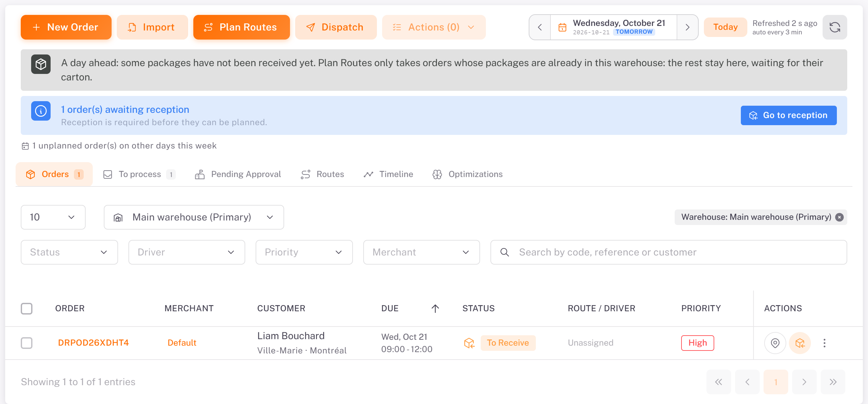Screen dimensions: 868x404
Task: Expand the Priority filter dropdown
Action: pyautogui.click(x=304, y=252)
